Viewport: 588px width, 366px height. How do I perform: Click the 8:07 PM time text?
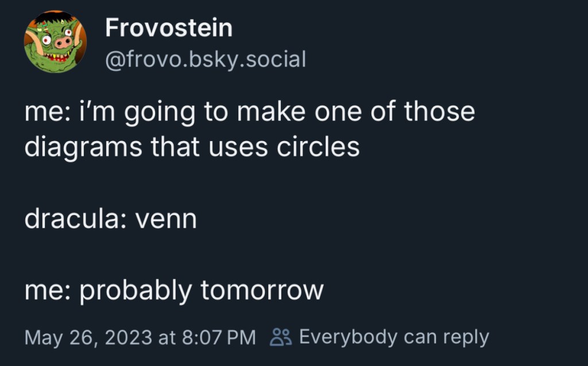[218, 337]
